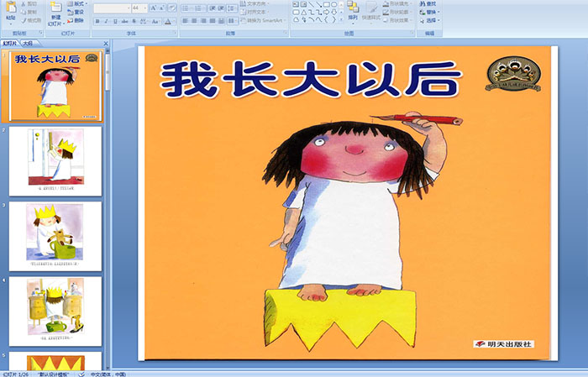Image resolution: width=588 pixels, height=377 pixels.
Task: Select the rectangle shape in shapes gallery
Action: (327, 4)
